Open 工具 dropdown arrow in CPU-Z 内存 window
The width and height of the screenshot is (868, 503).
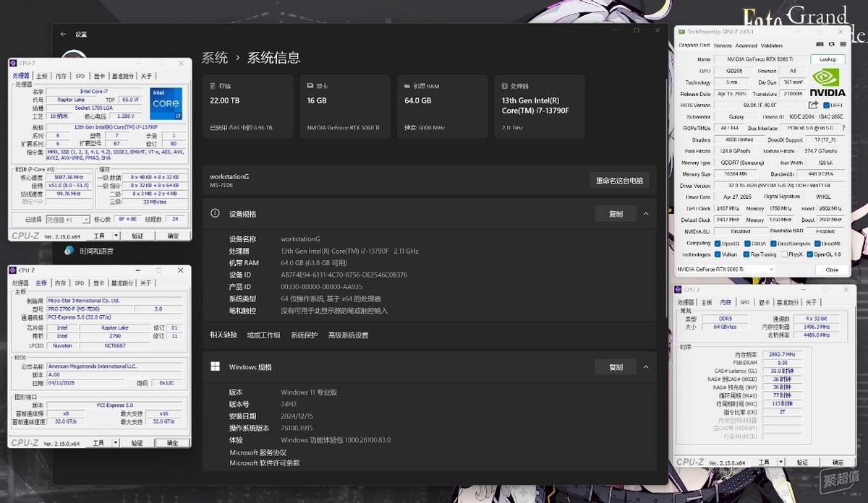pos(779,462)
